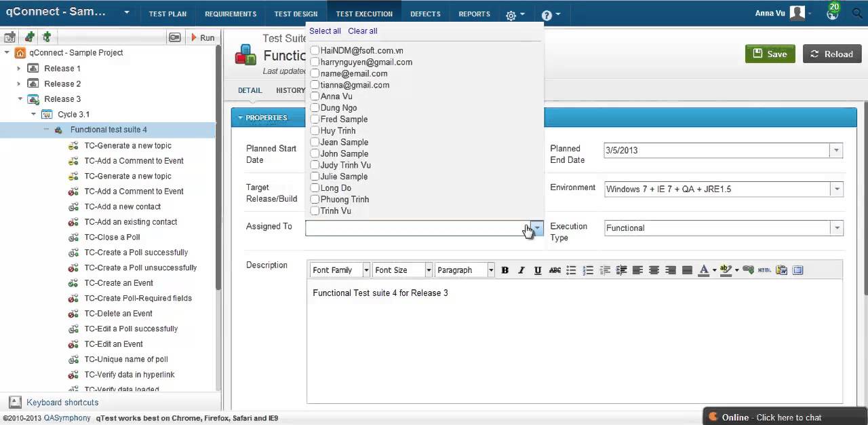The width and height of the screenshot is (868, 425).
Task: Collapse the Cycle 3.1 tree node
Action: tap(33, 115)
